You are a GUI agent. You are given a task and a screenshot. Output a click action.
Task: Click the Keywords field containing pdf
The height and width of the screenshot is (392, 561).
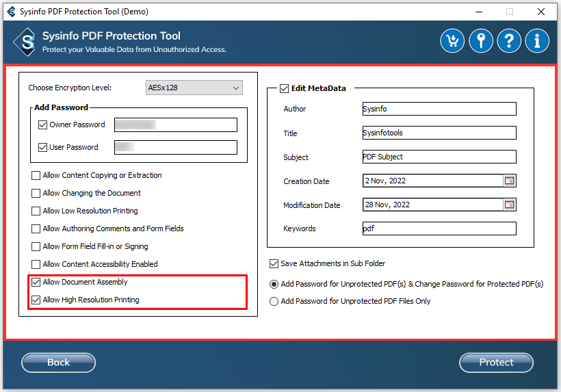tap(439, 228)
